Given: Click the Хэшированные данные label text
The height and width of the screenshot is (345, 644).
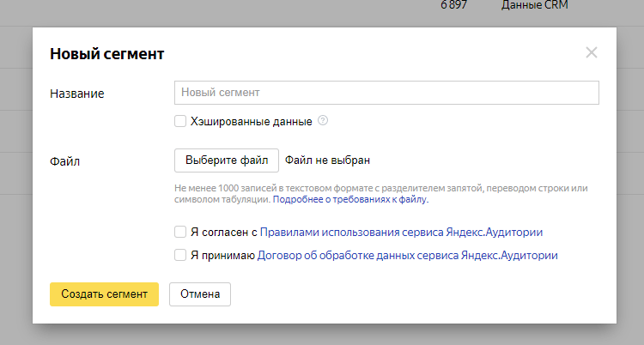Looking at the screenshot, I should pyautogui.click(x=252, y=122).
